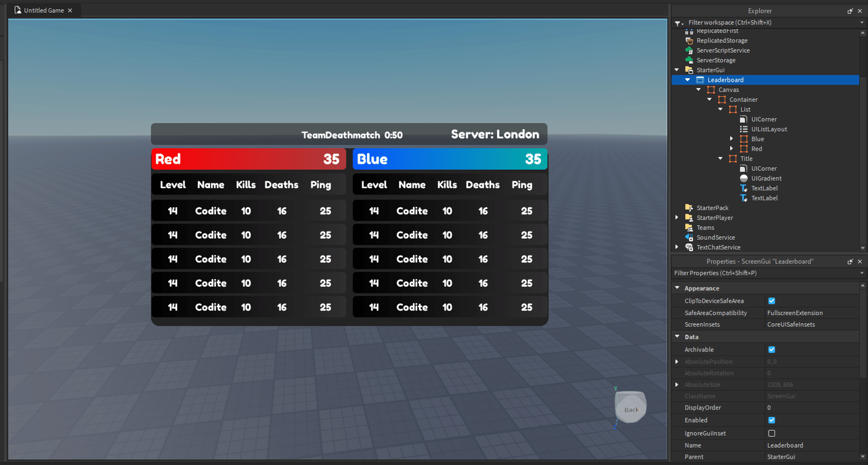Expand the TextChatService node

pos(676,247)
